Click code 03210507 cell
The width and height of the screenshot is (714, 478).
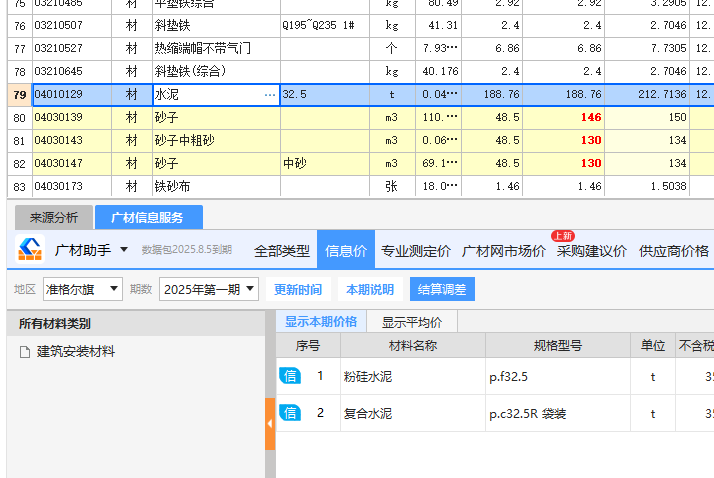click(x=72, y=25)
